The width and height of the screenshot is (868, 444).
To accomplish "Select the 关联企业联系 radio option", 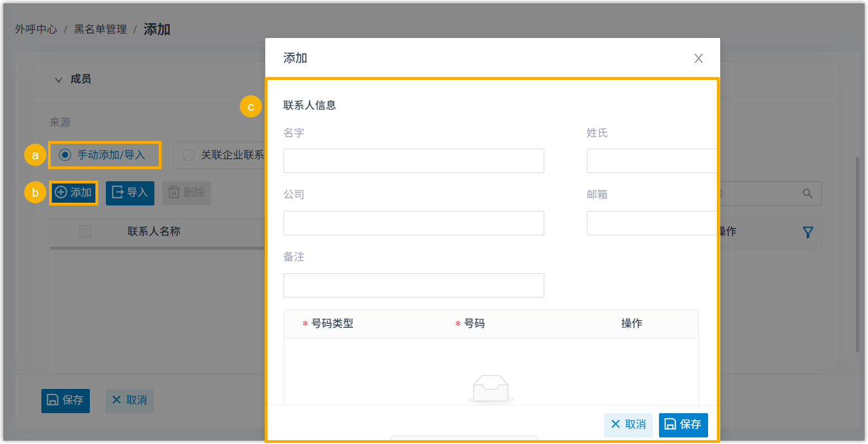I will (x=189, y=155).
